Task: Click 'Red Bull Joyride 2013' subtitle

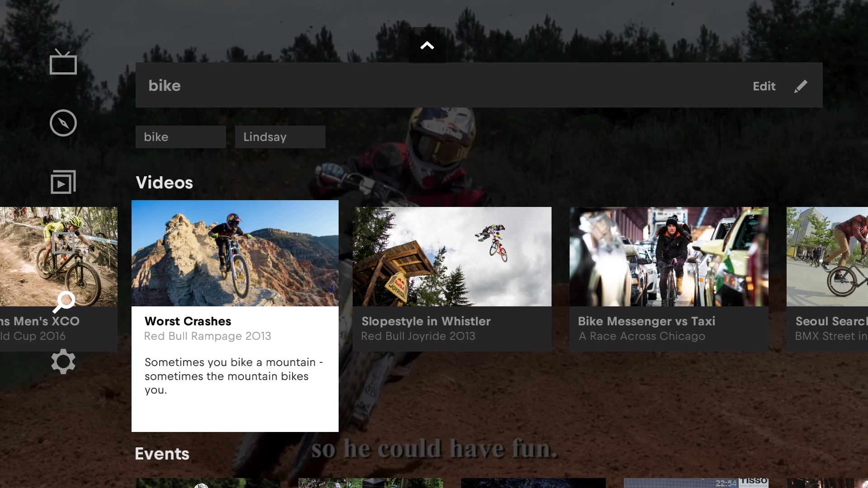Action: pos(418,336)
